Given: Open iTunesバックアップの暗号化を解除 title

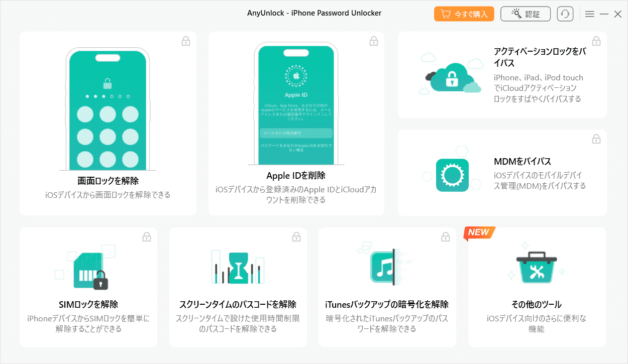Looking at the screenshot, I should tap(387, 304).
